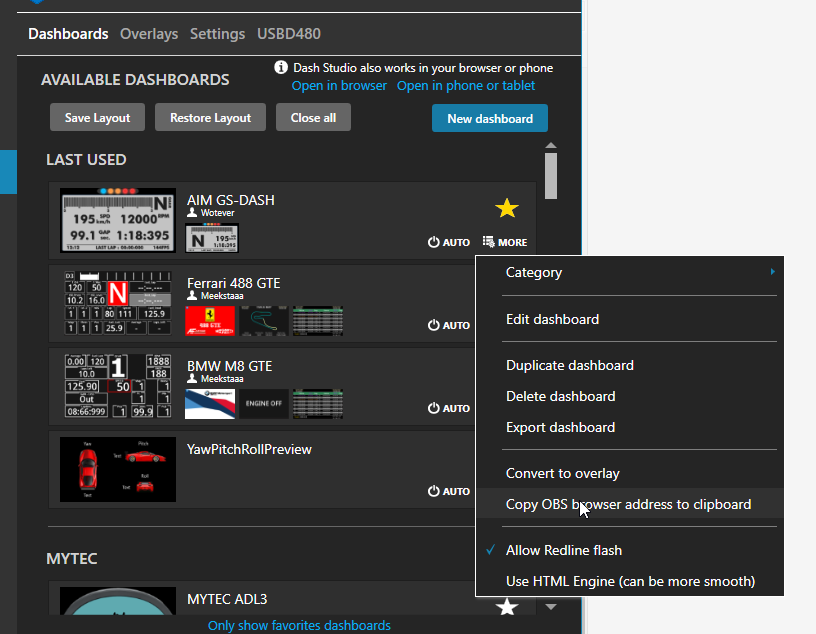The height and width of the screenshot is (634, 816).
Task: Select Delete dashboard menu entry
Action: point(629,396)
